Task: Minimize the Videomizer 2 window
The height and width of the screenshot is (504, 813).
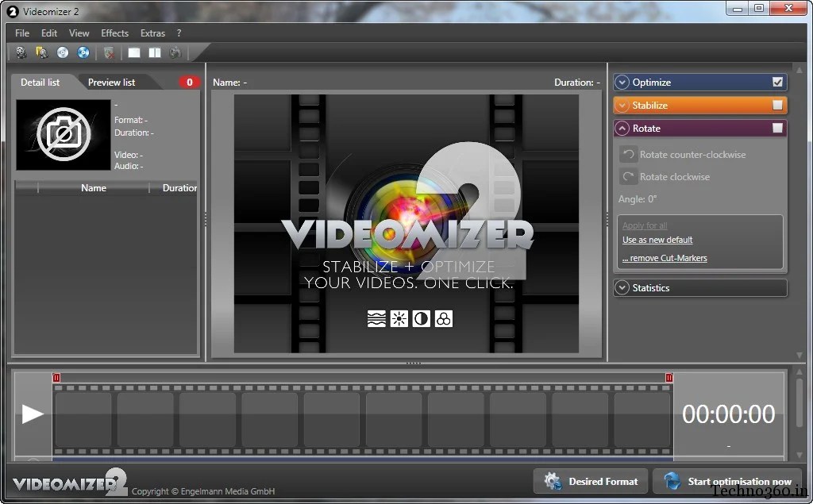Action: [x=738, y=8]
